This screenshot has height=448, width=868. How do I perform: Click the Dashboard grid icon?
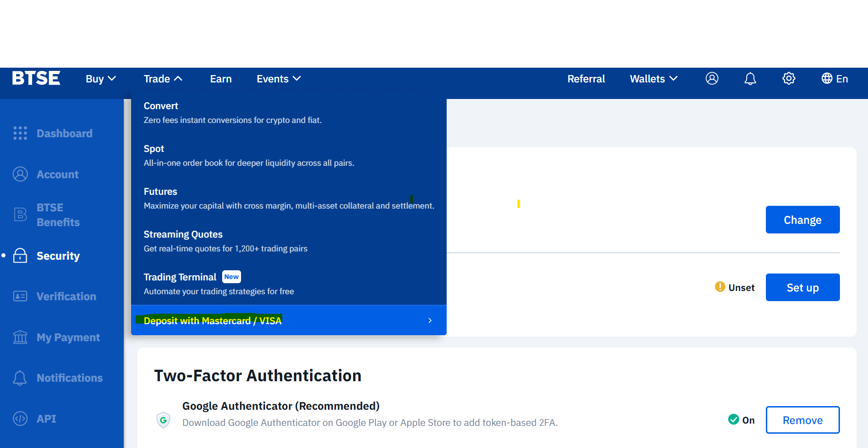(20, 133)
